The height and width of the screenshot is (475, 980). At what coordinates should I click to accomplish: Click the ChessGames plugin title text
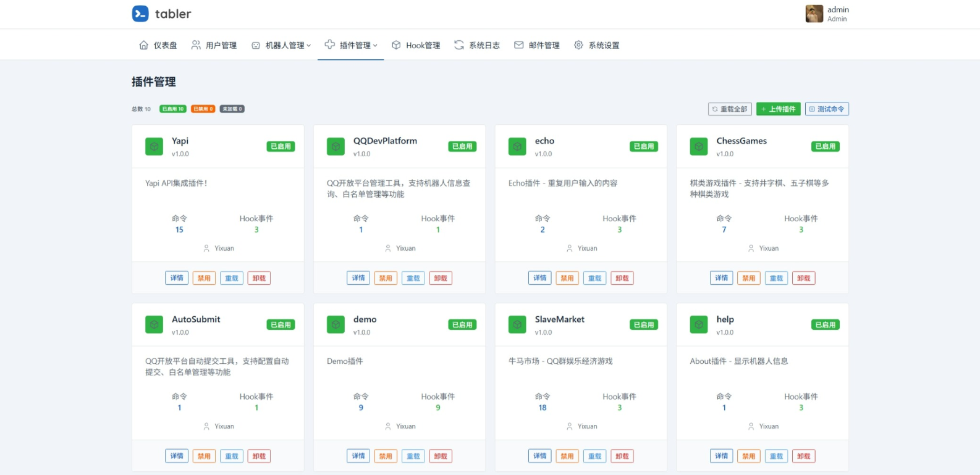point(741,141)
